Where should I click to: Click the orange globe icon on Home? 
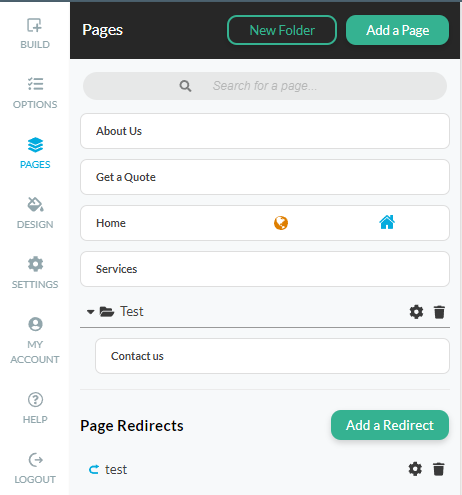281,223
